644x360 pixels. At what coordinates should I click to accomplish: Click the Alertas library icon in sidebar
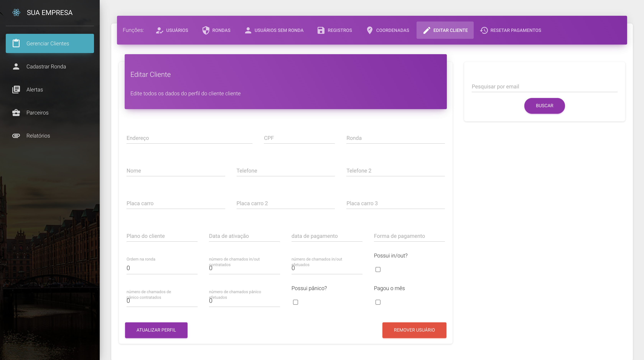point(16,89)
